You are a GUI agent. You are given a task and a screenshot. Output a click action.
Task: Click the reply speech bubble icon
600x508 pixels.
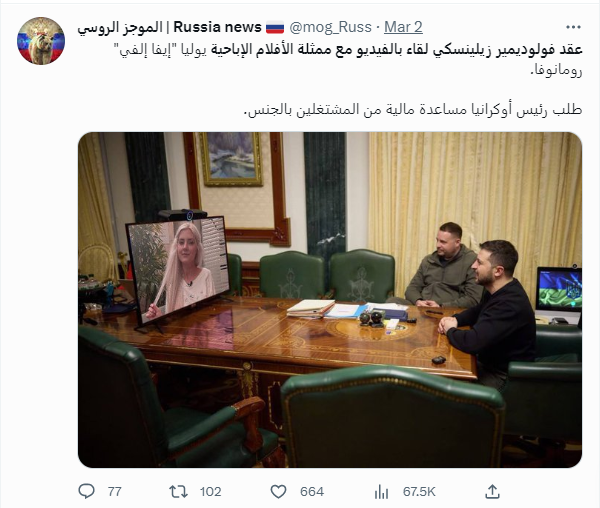click(x=86, y=491)
